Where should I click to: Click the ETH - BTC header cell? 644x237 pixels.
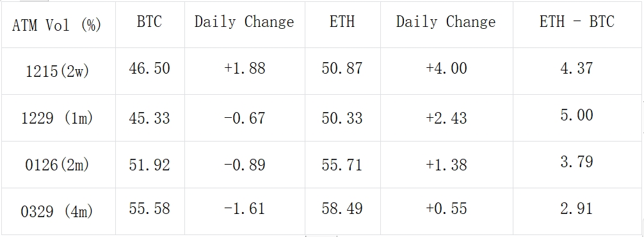[x=577, y=24]
